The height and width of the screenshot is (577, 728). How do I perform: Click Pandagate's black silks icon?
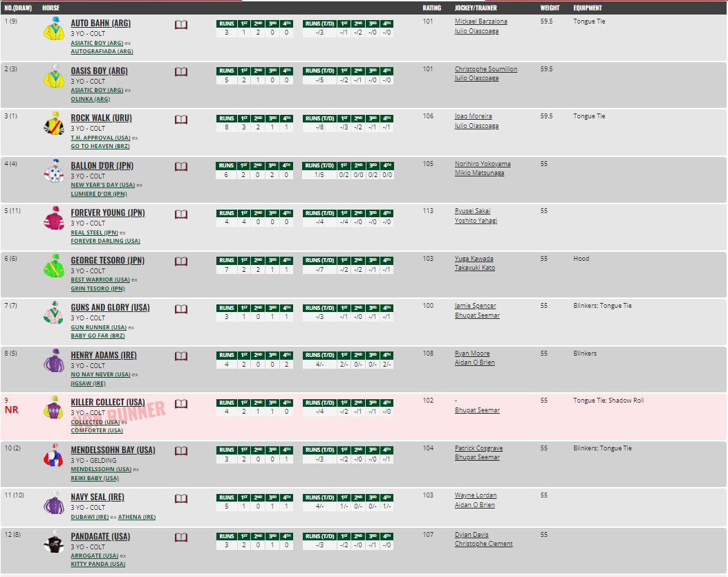pos(54,542)
